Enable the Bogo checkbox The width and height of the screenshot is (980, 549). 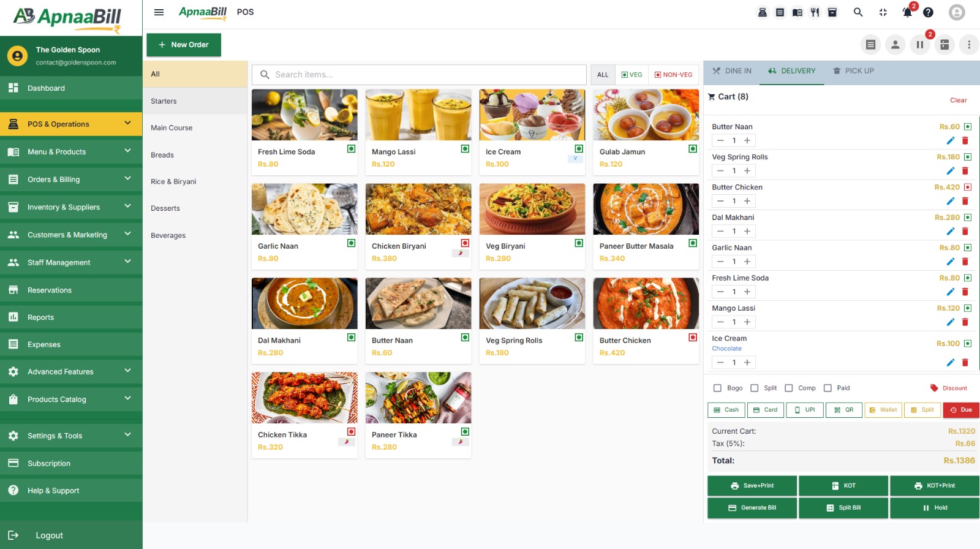[x=717, y=388]
